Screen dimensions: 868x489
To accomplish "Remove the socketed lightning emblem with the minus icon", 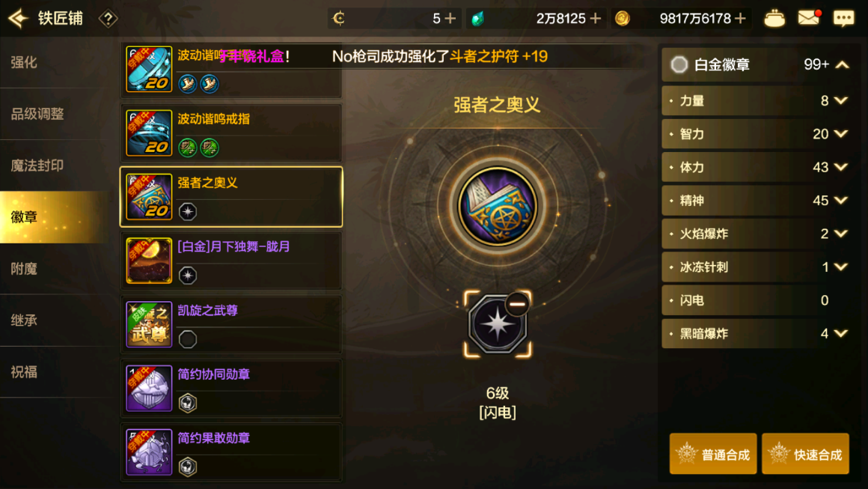I will 518,303.
